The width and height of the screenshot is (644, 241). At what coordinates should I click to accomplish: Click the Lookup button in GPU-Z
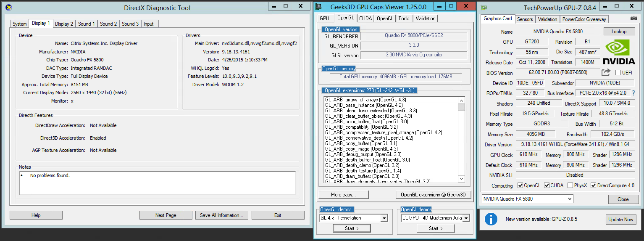click(x=619, y=32)
